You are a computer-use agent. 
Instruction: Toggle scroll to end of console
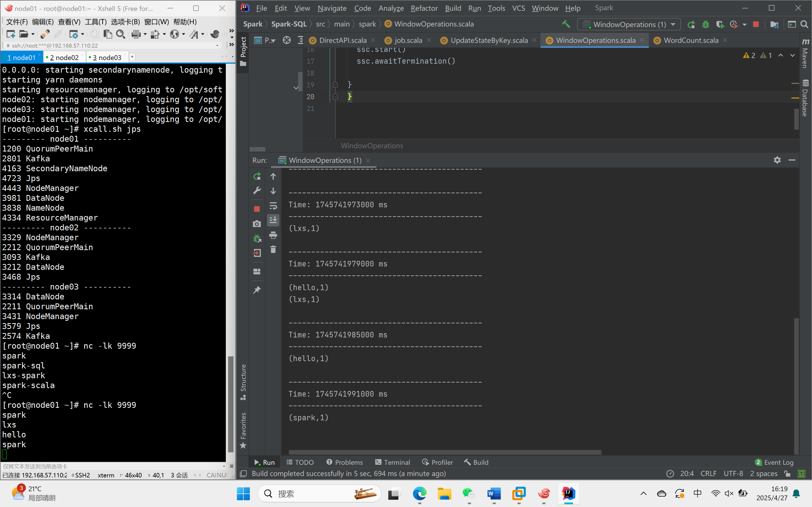[273, 220]
